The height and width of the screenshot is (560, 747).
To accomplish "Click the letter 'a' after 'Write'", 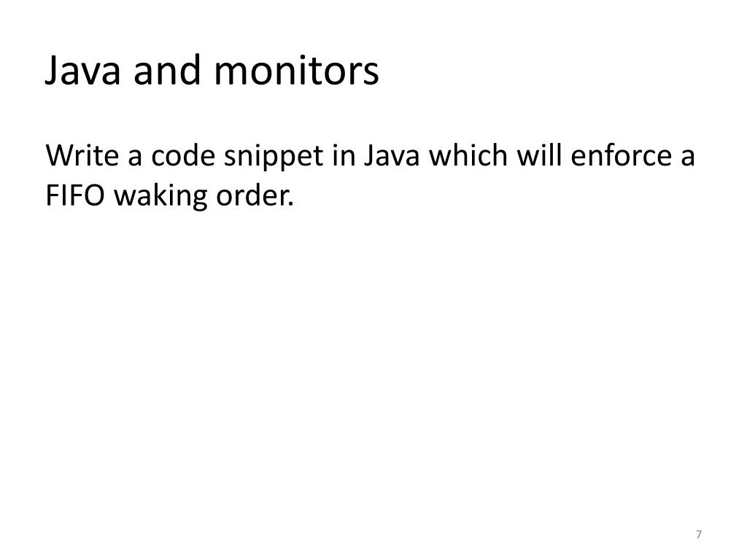I will pos(135,157).
